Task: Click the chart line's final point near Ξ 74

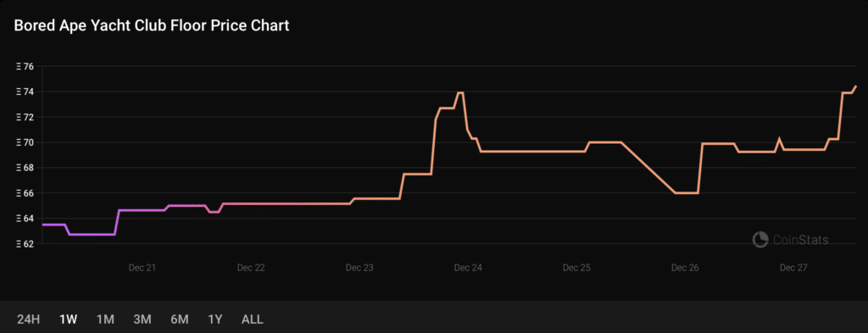Action: coord(856,86)
